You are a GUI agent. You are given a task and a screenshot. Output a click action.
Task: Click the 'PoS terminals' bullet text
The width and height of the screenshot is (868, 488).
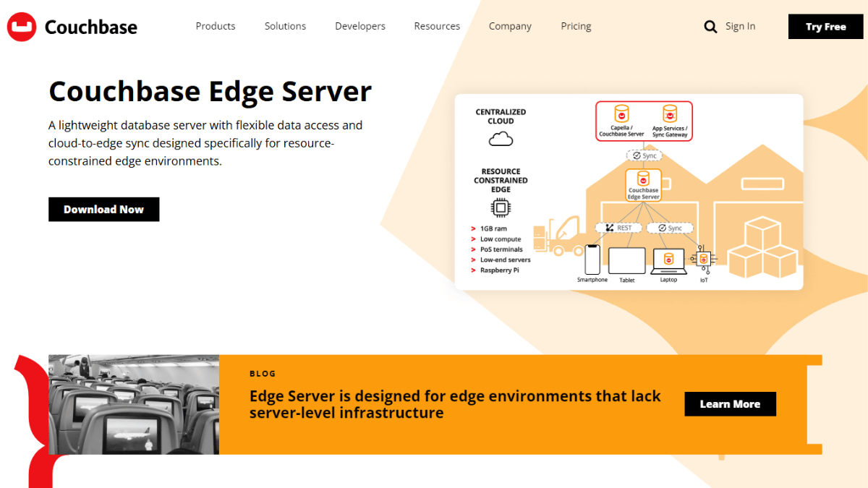click(x=501, y=249)
